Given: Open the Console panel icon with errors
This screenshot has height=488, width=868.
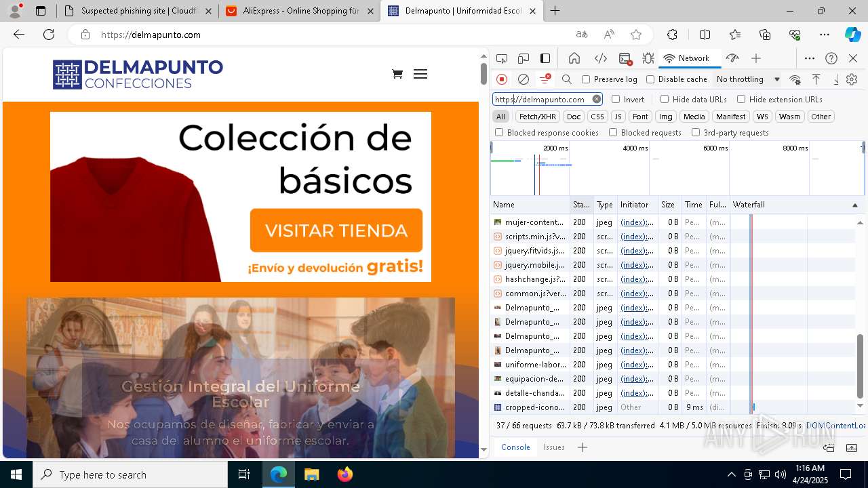Looking at the screenshot, I should pyautogui.click(x=625, y=58).
